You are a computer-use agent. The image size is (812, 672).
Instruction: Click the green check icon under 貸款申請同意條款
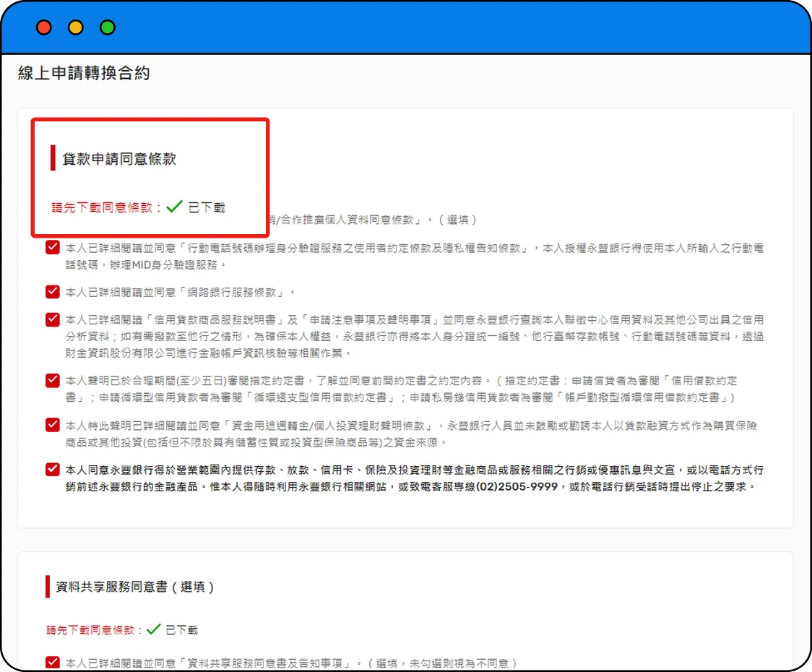[x=175, y=207]
